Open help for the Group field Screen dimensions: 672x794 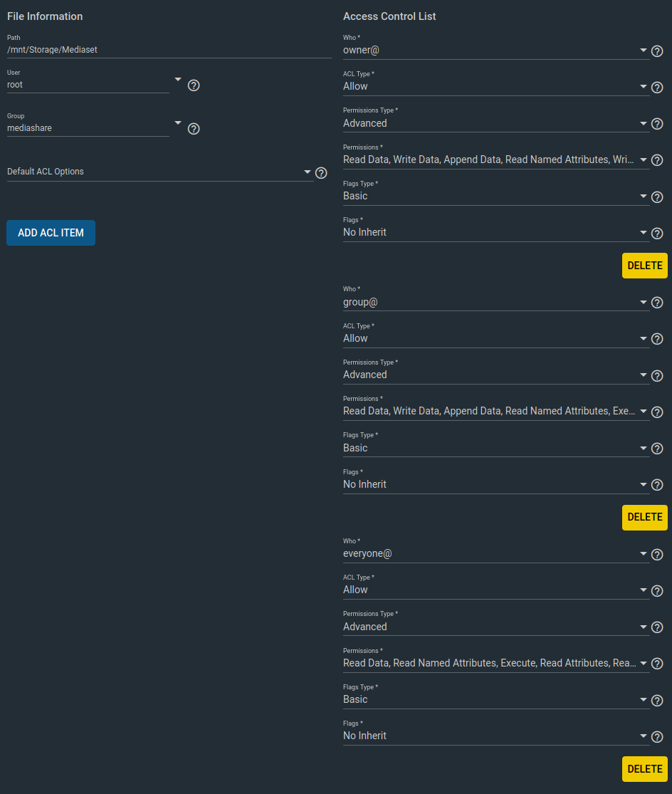click(194, 129)
